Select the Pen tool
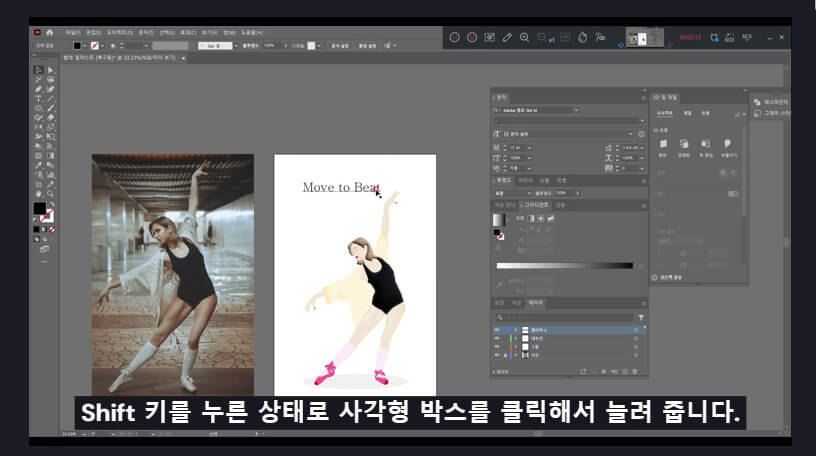816x456 pixels. pos(38,88)
